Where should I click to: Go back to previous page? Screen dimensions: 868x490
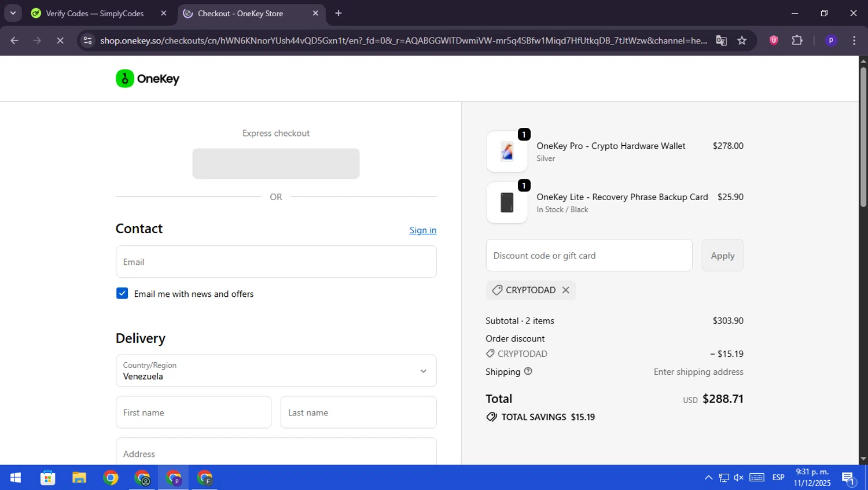[x=14, y=40]
